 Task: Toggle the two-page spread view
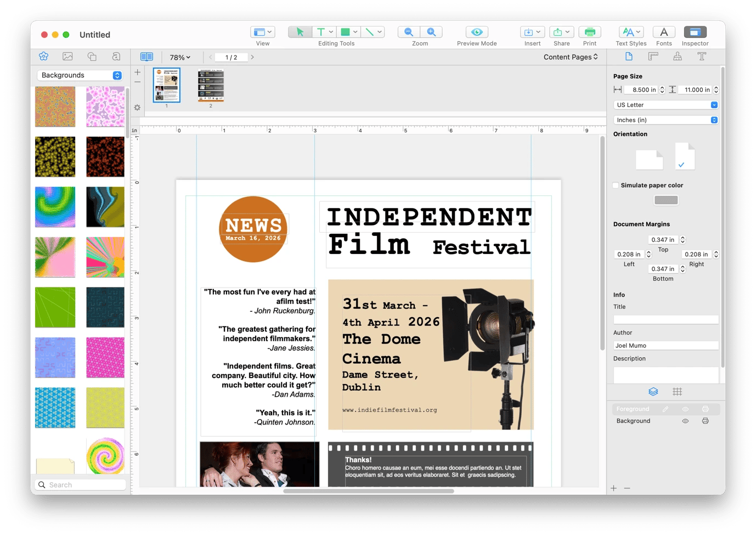tap(146, 57)
